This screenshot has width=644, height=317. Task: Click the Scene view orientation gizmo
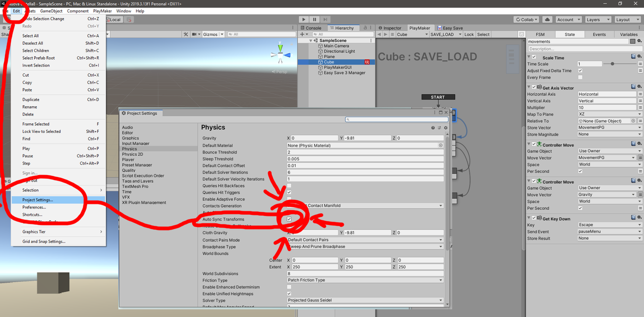280,55
